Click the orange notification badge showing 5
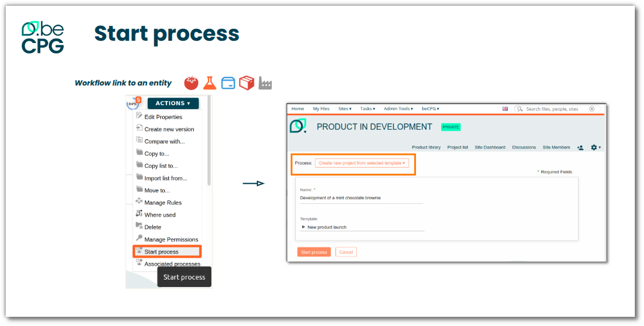The image size is (644, 326). tap(138, 100)
